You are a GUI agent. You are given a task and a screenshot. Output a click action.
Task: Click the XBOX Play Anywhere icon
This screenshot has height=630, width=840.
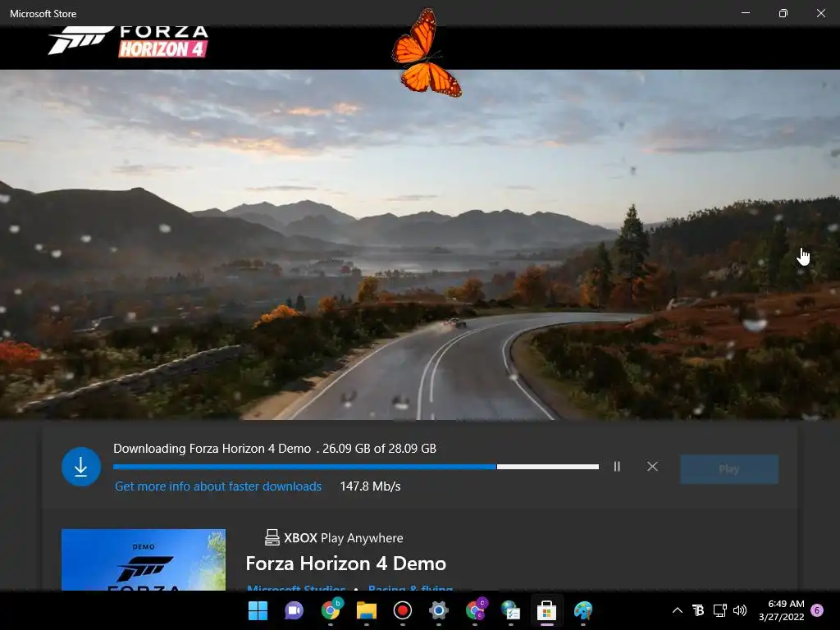[272, 537]
